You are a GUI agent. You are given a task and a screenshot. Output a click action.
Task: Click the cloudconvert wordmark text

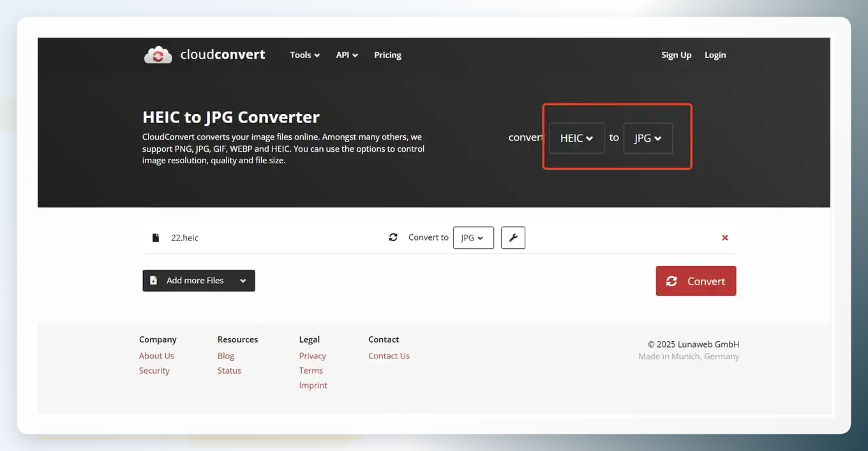[x=223, y=54]
